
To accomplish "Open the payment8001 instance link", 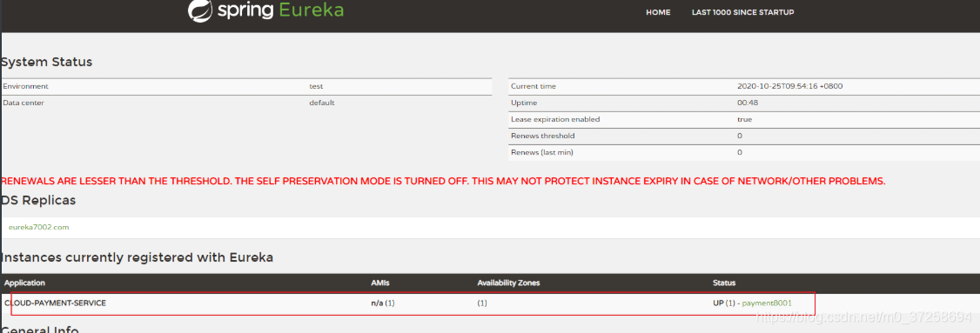I will pos(767,303).
